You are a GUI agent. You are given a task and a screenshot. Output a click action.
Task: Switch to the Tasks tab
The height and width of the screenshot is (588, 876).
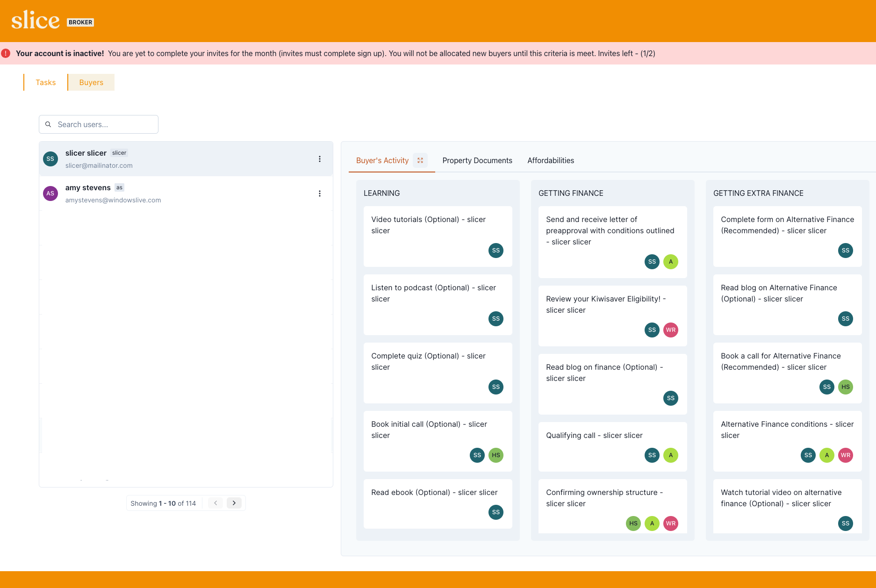tap(46, 82)
